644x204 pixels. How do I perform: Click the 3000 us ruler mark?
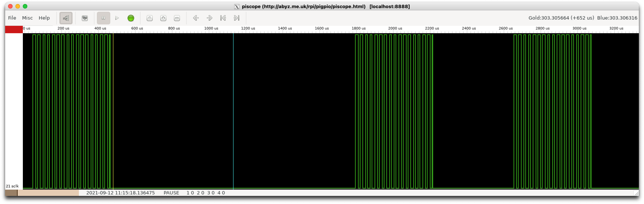coord(579,28)
